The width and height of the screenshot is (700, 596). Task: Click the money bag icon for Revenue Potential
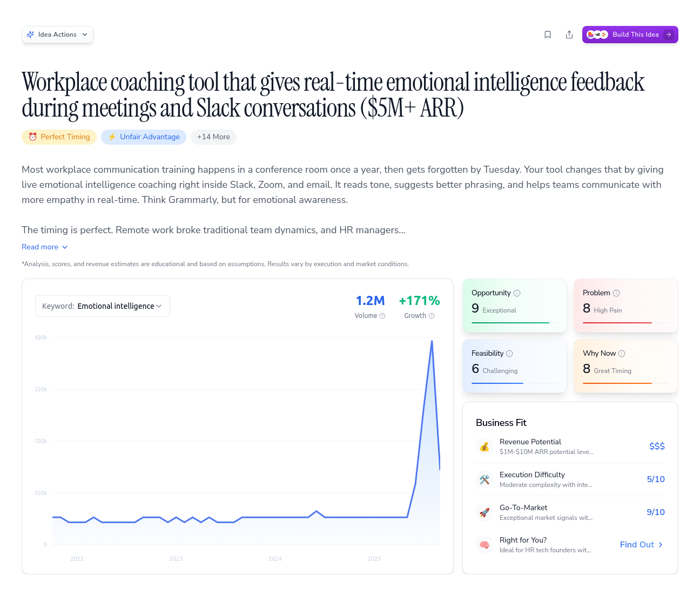point(484,446)
